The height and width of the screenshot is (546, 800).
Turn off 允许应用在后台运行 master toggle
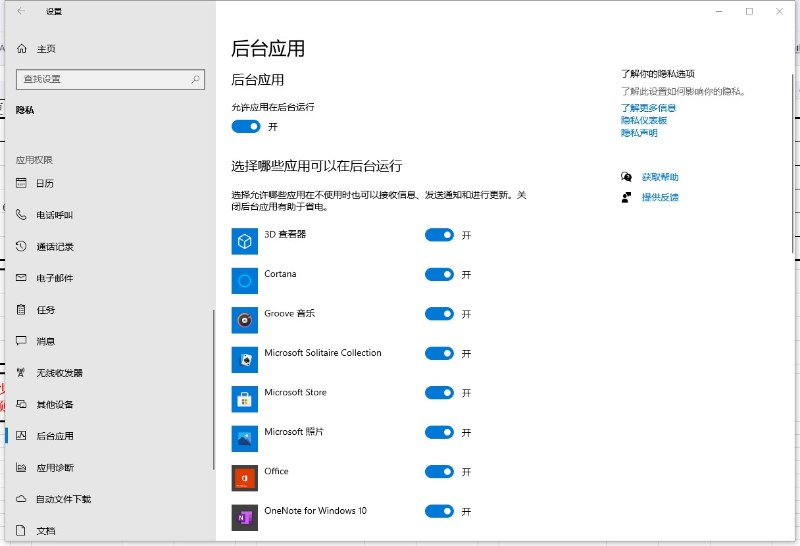245,127
